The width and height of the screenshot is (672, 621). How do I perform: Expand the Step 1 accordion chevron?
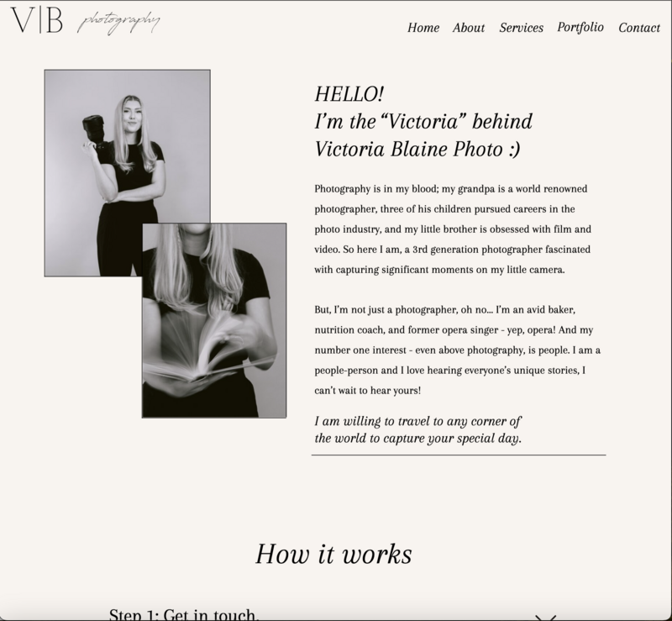[x=545, y=618]
